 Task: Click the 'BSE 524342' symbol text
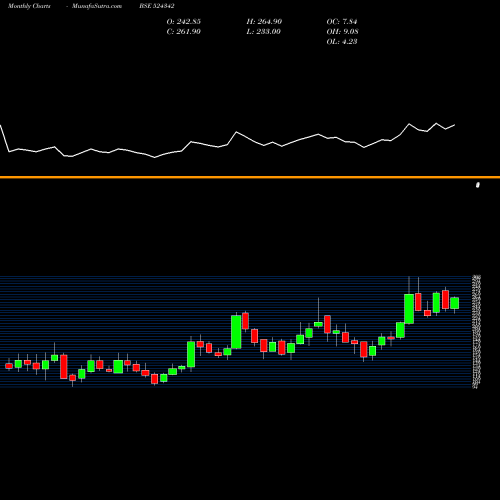[x=157, y=6]
